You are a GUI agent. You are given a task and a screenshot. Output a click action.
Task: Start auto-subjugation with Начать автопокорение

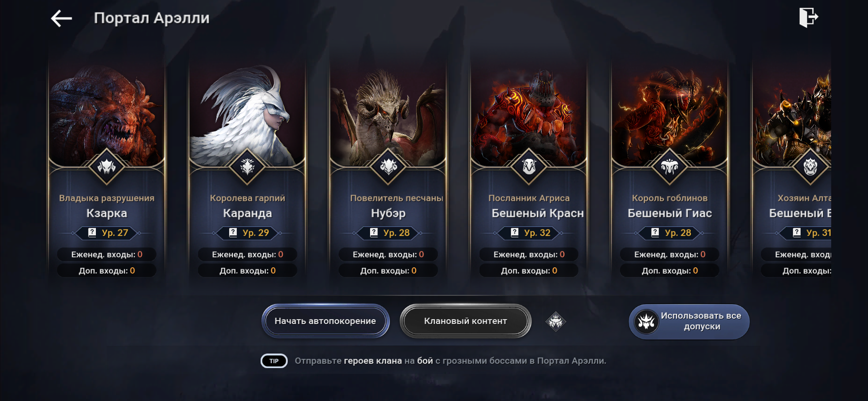point(325,321)
